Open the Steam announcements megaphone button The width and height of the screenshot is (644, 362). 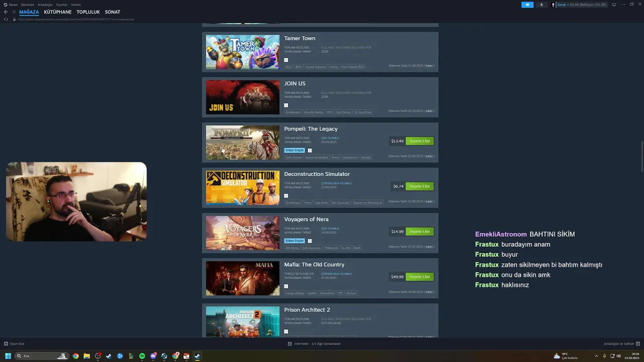coord(527,5)
